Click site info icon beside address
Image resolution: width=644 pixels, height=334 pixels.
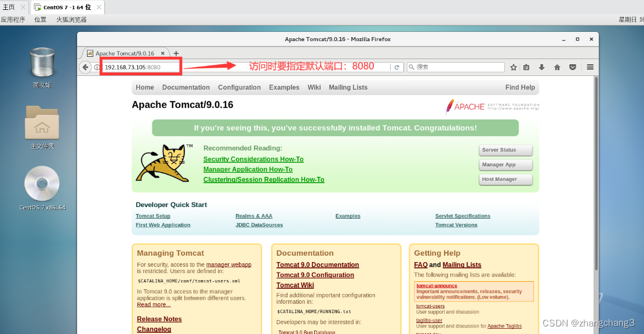[97, 67]
